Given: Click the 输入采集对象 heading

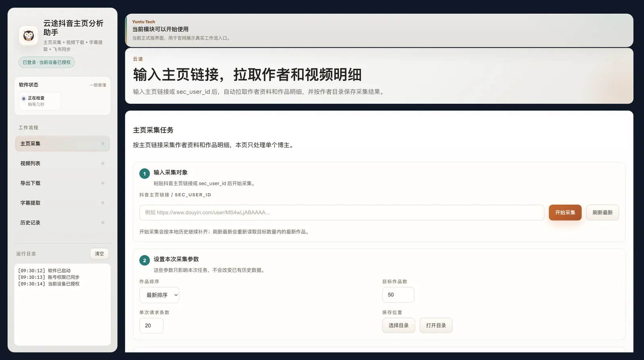Looking at the screenshot, I should tap(171, 173).
